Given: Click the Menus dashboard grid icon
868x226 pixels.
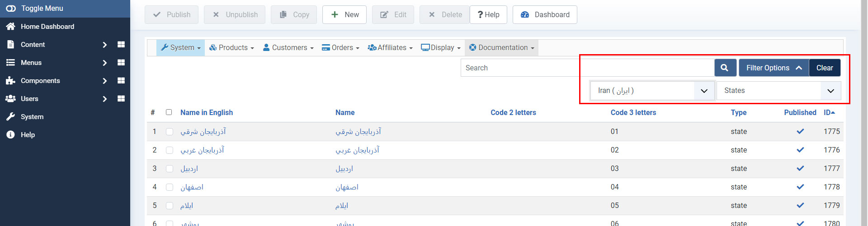Looking at the screenshot, I should (x=121, y=63).
